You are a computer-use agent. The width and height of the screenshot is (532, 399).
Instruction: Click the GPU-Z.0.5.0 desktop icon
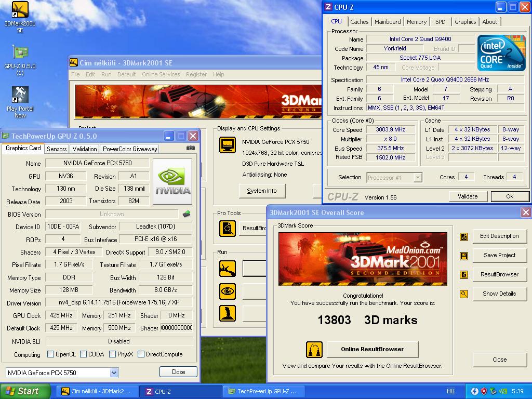pyautogui.click(x=20, y=60)
